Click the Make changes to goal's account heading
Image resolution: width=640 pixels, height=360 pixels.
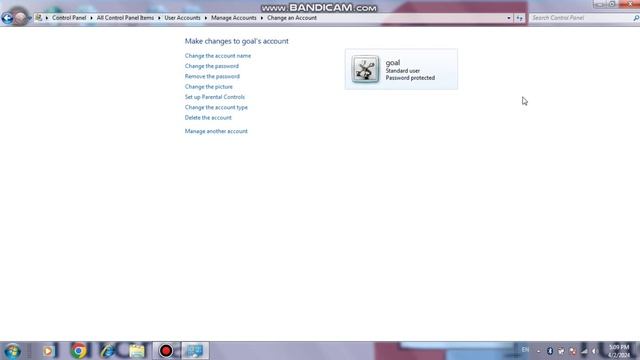coord(237,41)
